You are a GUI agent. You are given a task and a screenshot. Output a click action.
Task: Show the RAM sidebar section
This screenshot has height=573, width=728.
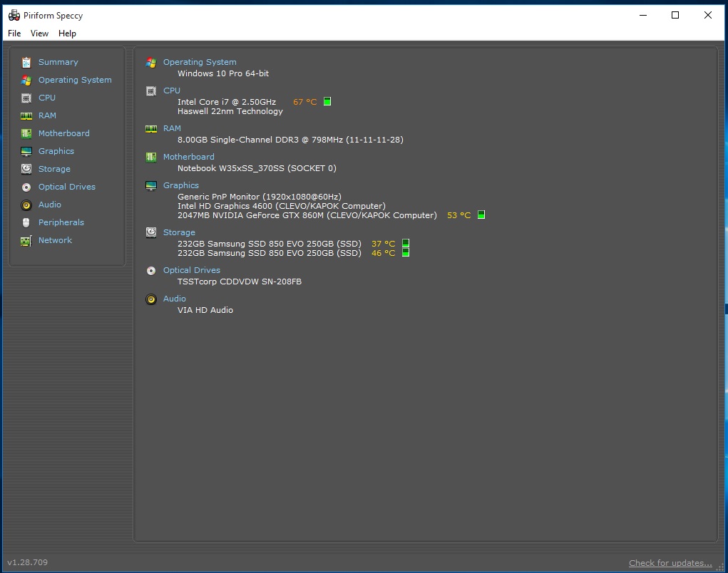tap(47, 115)
